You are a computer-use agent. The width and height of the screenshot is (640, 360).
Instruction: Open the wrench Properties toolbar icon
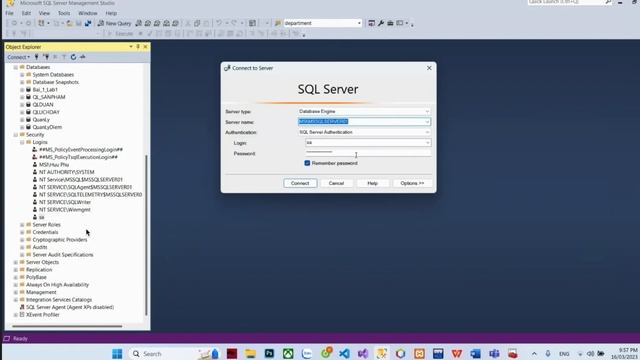pyautogui.click(x=381, y=23)
